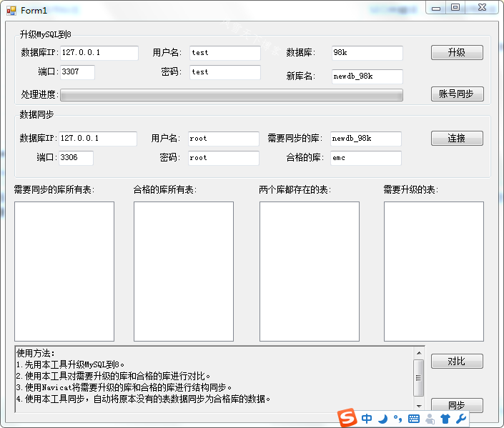Click the 账号同步 button
Viewport: 504px width, 428px height.
[457, 94]
